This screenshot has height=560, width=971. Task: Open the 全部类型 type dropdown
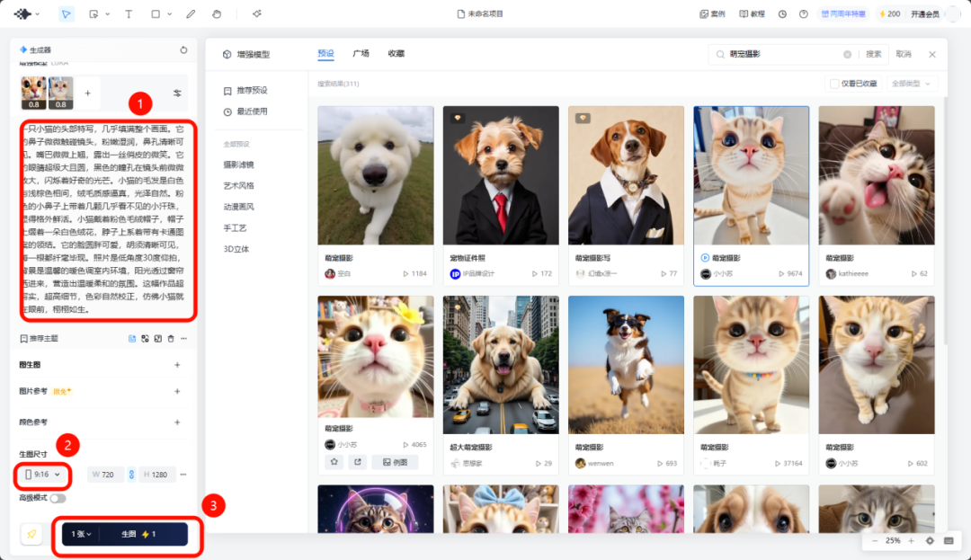point(912,84)
